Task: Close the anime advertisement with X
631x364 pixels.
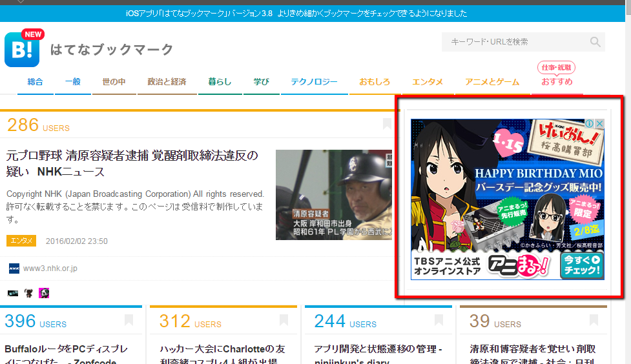Action: [599, 123]
